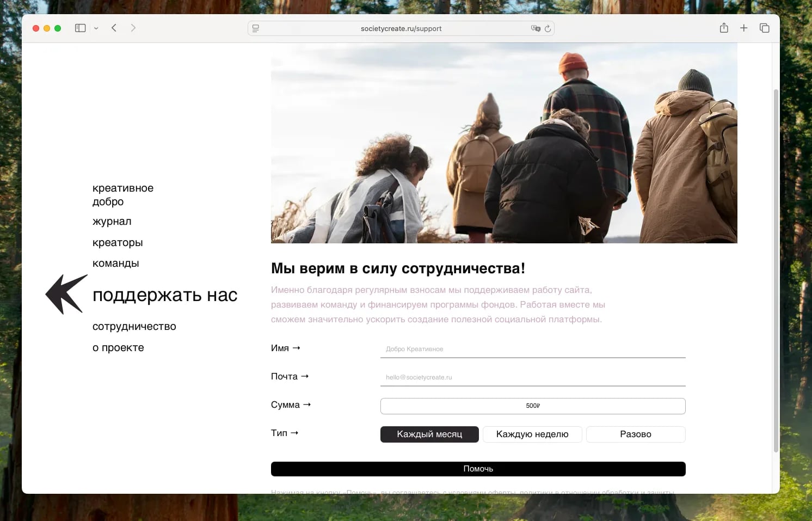Image resolution: width=812 pixels, height=521 pixels.
Task: Click the "Сумма" amount field showing 500₽
Action: (532, 406)
